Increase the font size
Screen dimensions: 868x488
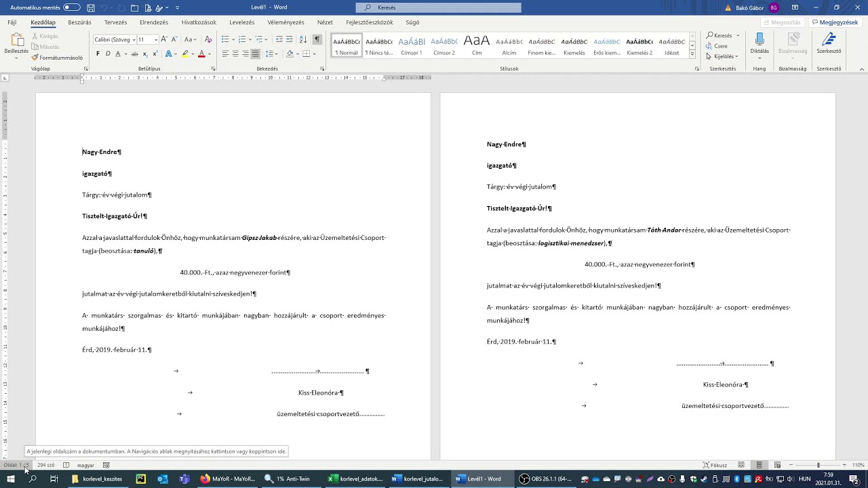(x=164, y=39)
